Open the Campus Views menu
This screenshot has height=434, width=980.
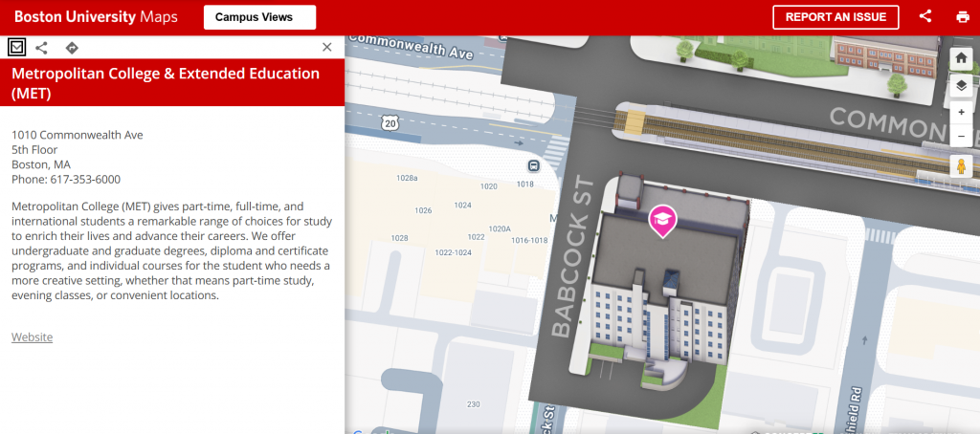point(259,17)
